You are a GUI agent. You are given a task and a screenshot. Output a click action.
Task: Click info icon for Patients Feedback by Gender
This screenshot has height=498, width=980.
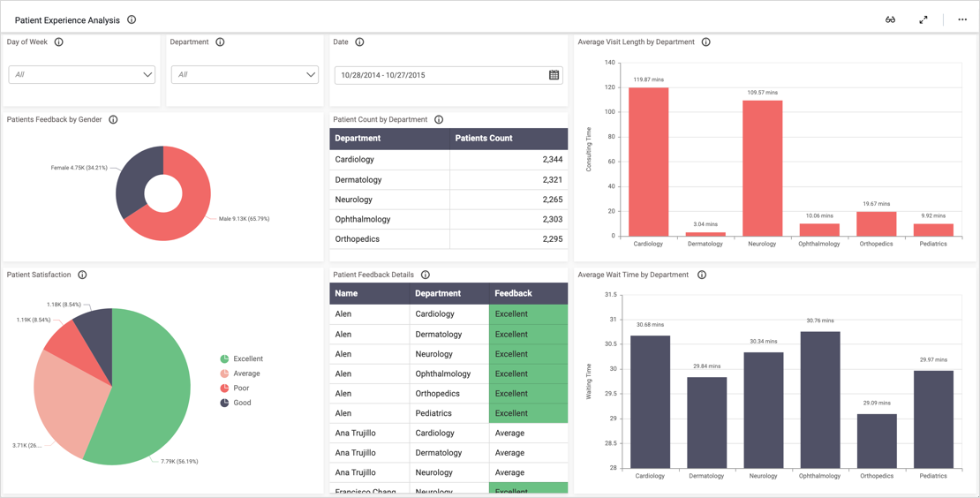pos(113,119)
